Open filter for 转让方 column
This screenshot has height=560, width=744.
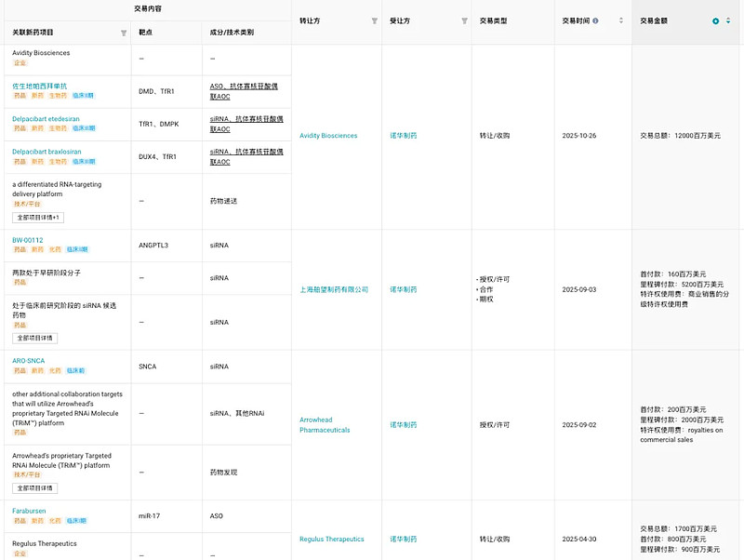tap(375, 20)
